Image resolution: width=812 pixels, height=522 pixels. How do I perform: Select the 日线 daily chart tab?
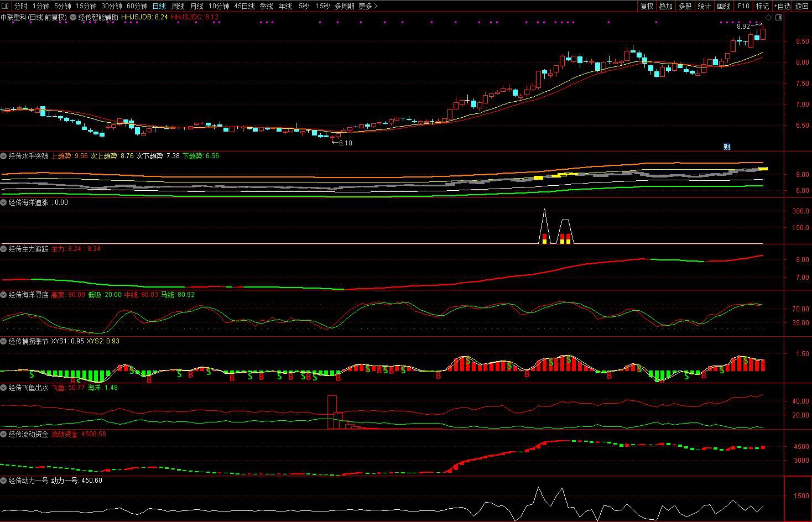pyautogui.click(x=159, y=6)
